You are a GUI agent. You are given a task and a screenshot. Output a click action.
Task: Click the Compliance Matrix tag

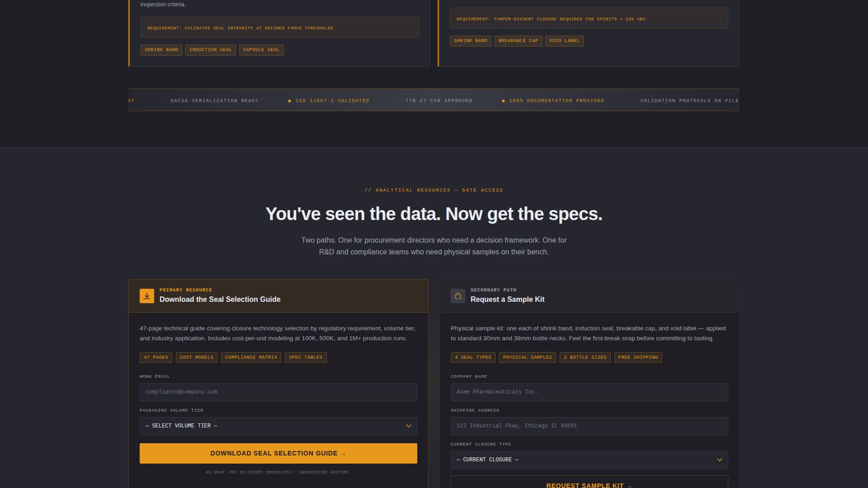(251, 357)
